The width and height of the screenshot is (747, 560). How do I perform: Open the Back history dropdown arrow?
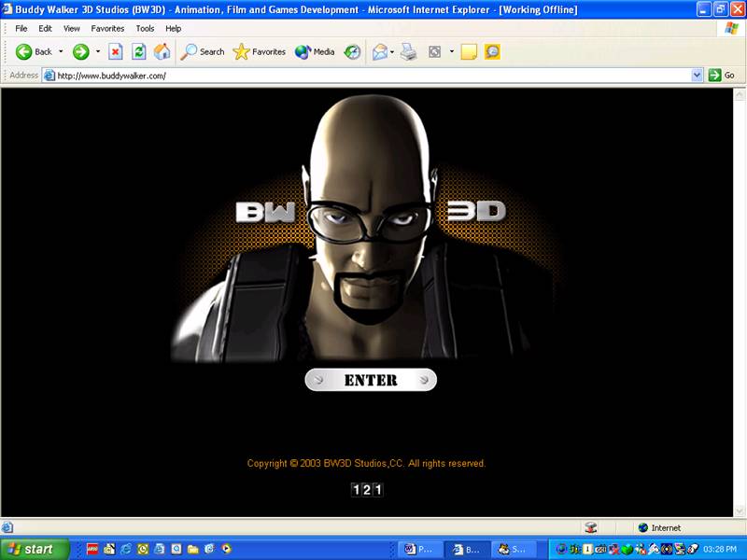pos(61,51)
